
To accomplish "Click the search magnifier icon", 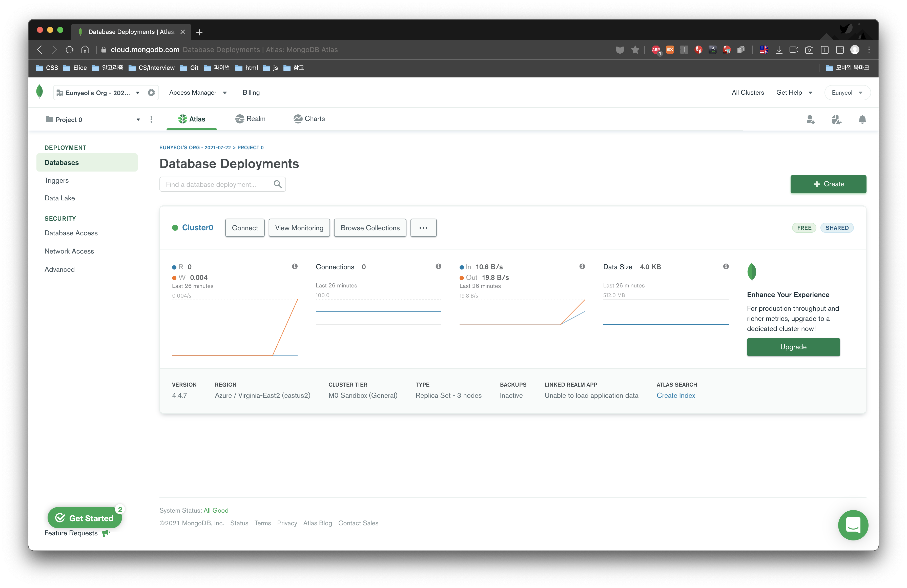I will 277,184.
